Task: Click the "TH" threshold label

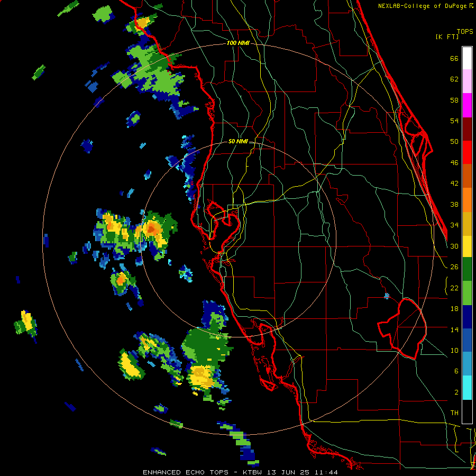Action: (x=454, y=413)
